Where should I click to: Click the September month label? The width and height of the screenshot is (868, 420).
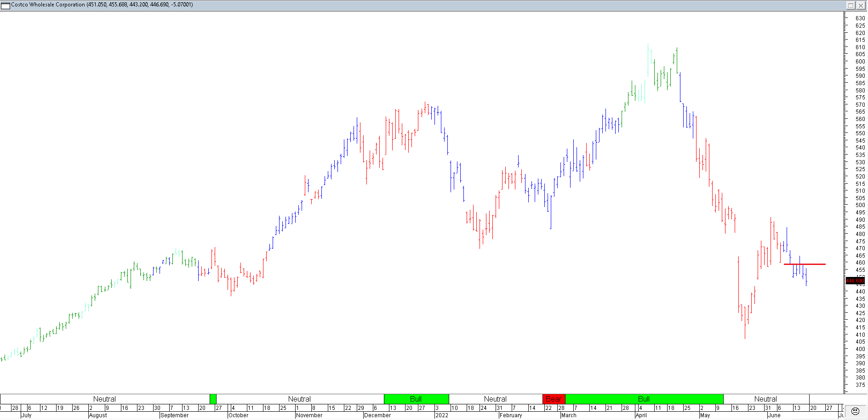175,415
